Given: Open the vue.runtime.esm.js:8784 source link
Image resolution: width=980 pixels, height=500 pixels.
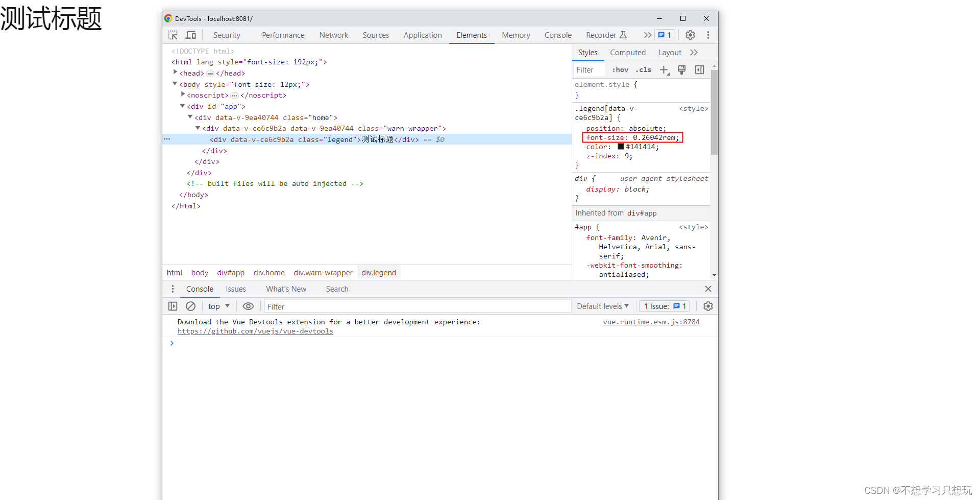Looking at the screenshot, I should click(651, 322).
